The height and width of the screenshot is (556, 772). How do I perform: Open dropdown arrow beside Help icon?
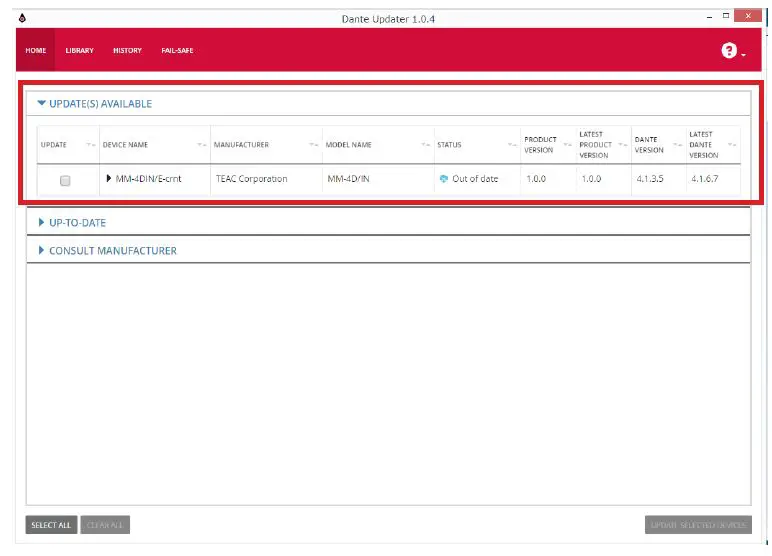[x=743, y=55]
